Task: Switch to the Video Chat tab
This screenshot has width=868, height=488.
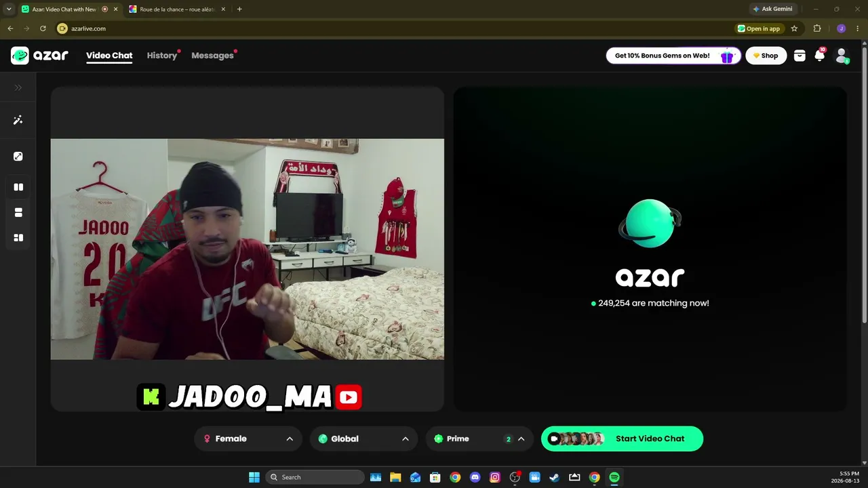Action: pyautogui.click(x=109, y=56)
